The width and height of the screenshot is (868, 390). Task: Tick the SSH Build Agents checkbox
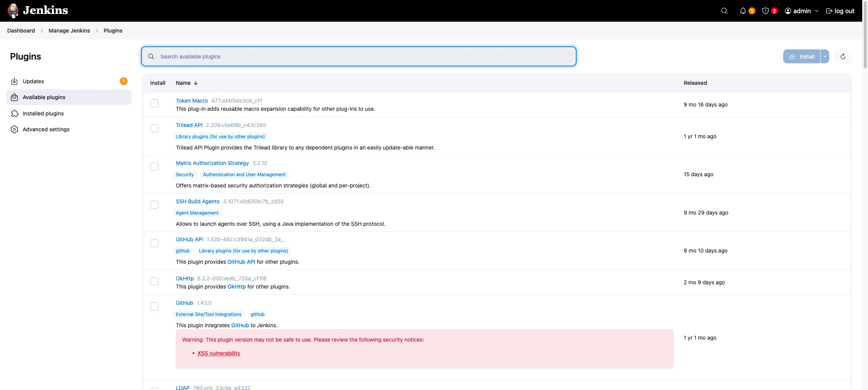tap(154, 205)
